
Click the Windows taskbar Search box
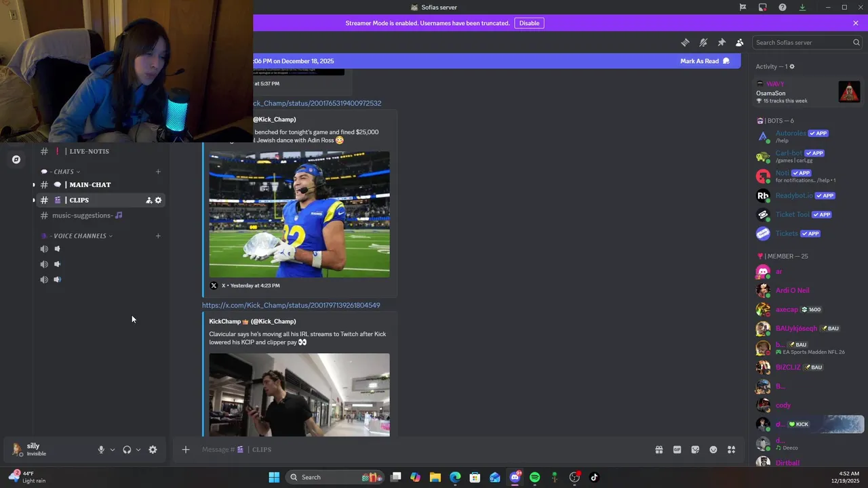coord(334,477)
